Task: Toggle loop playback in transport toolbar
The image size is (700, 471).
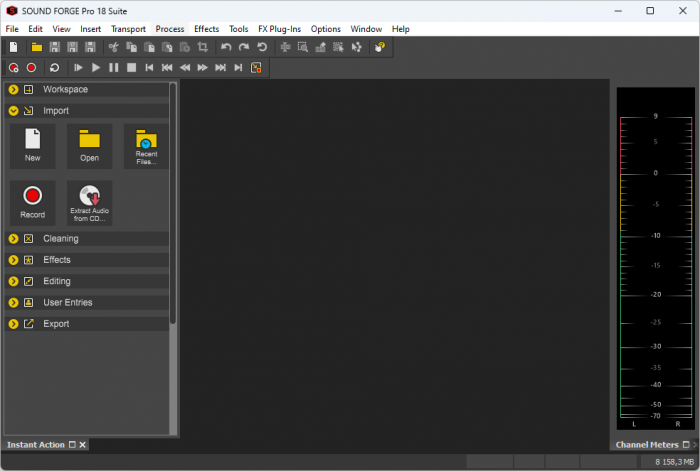Action: 53,68
